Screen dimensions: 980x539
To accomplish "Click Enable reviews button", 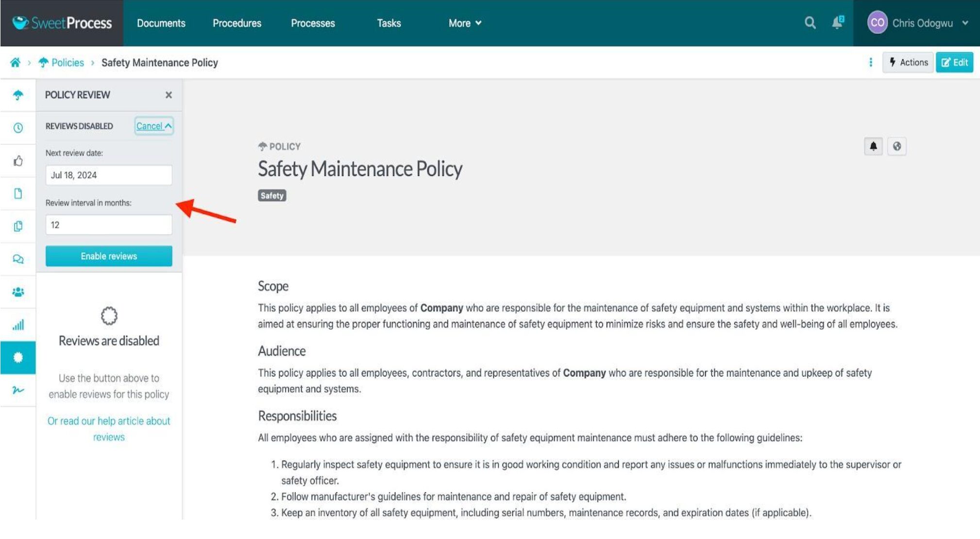I will pyautogui.click(x=108, y=255).
